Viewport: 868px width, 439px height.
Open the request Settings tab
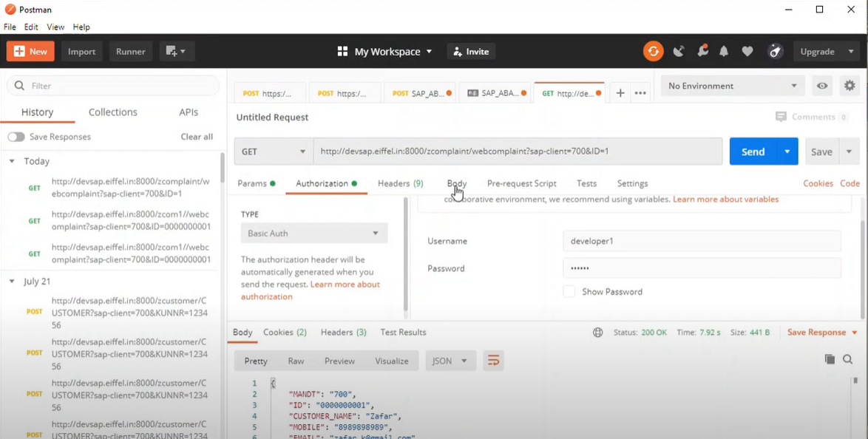(x=632, y=183)
